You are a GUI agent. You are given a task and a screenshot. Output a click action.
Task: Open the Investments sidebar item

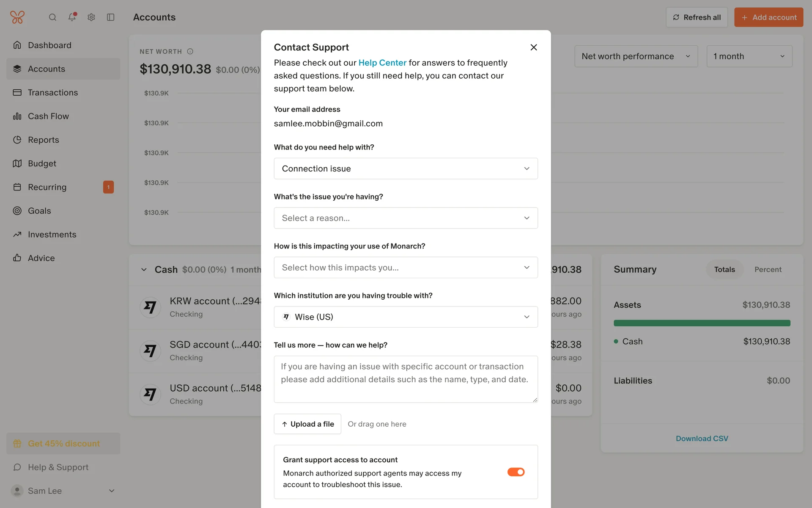coord(52,235)
